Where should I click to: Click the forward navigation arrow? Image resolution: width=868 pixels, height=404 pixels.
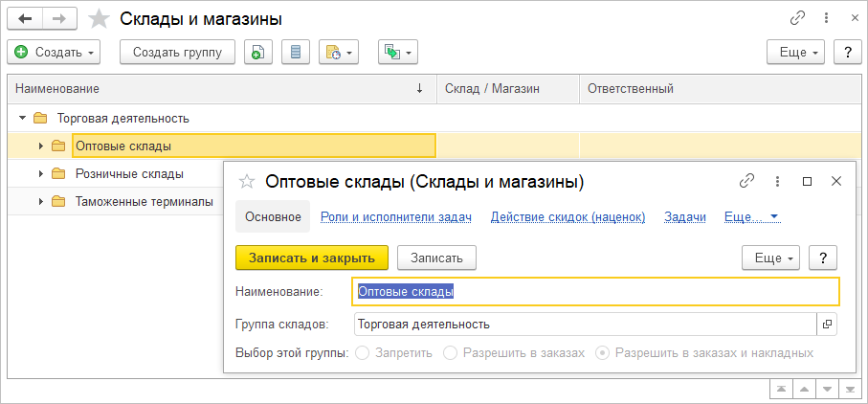(59, 18)
